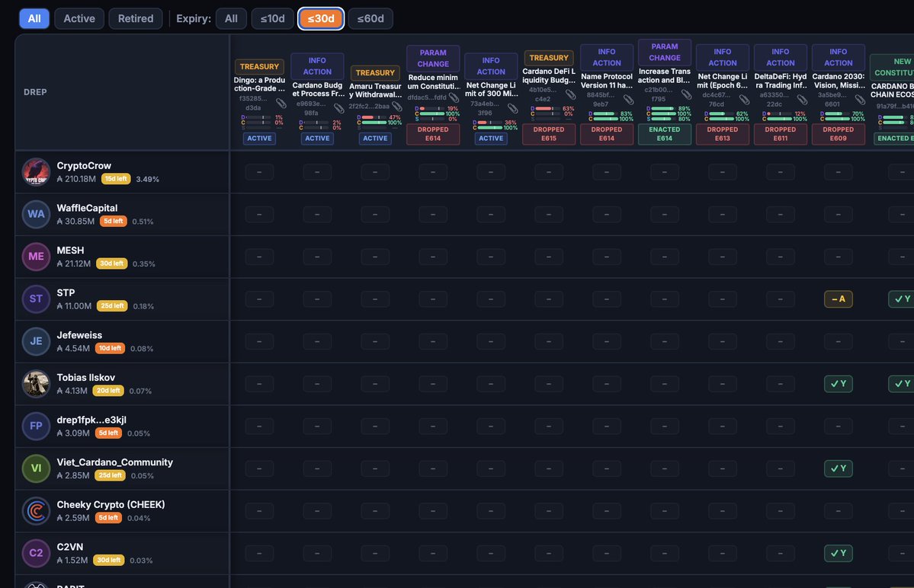
Task: Open paperclip link for Amaru Treasury Withdrawal
Action: (397, 107)
